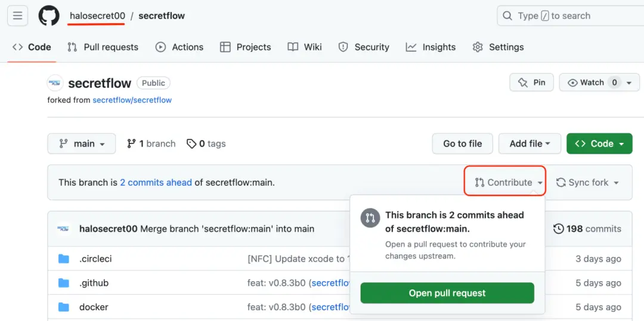Open the '2 commits ahead' comparison link
This screenshot has width=644, height=321.
coord(156,182)
